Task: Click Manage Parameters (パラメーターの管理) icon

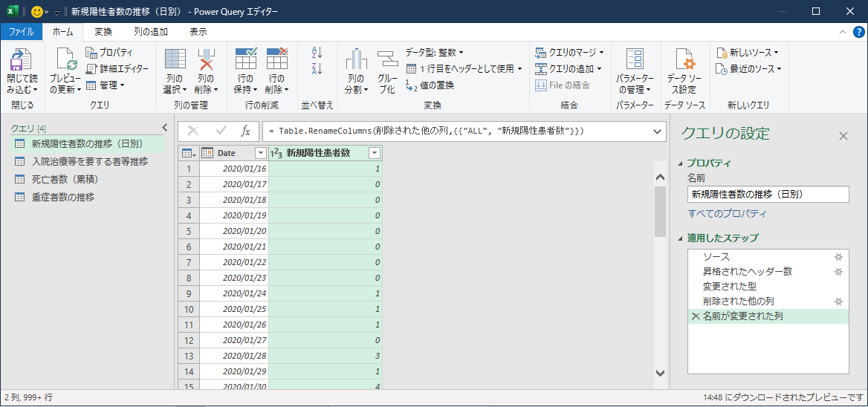Action: (635, 59)
